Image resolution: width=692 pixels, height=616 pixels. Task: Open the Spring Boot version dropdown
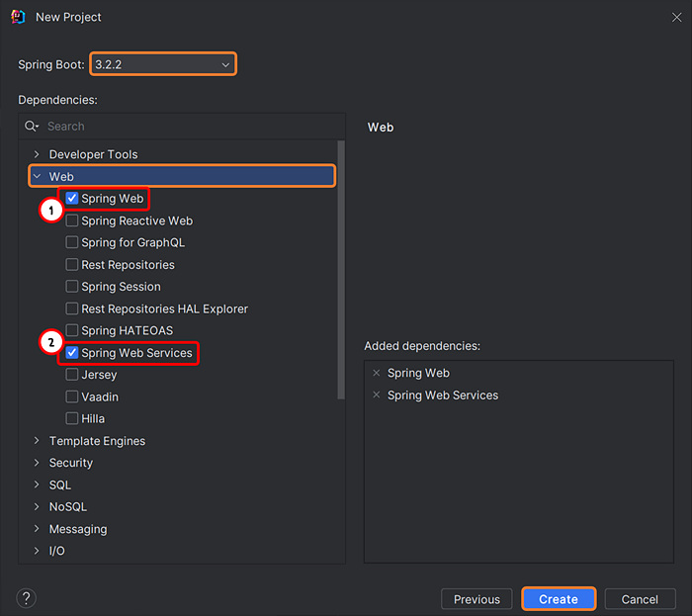[163, 64]
